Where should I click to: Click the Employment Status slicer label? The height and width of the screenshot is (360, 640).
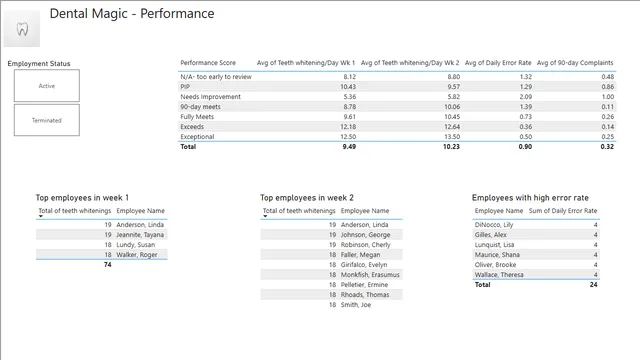[x=39, y=64]
